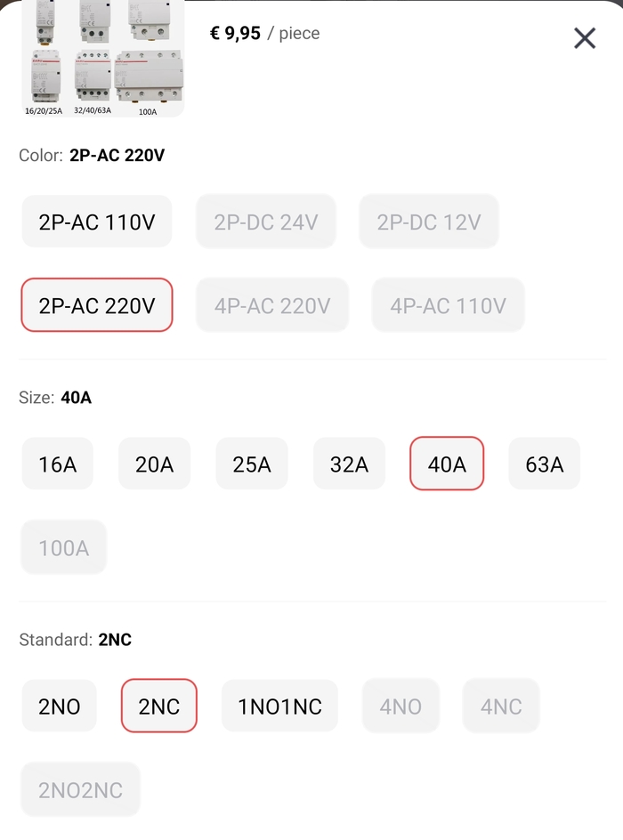
Task: Select the 2NC contact standard
Action: [159, 707]
